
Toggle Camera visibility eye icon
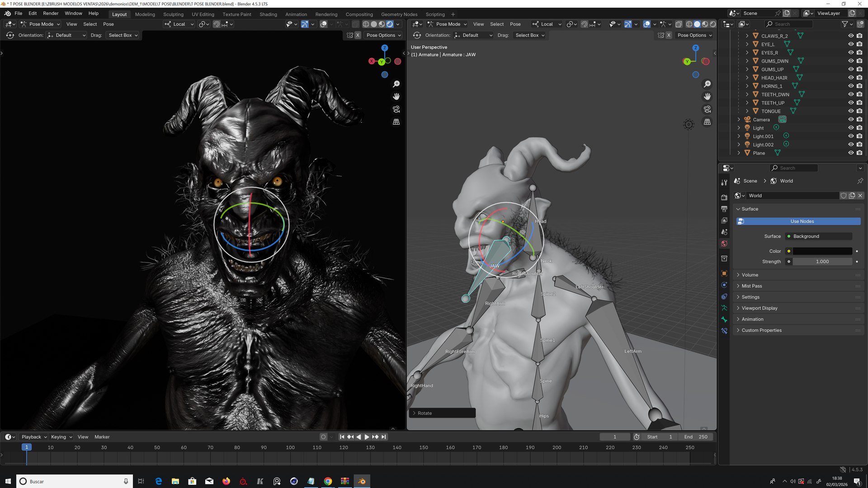851,120
